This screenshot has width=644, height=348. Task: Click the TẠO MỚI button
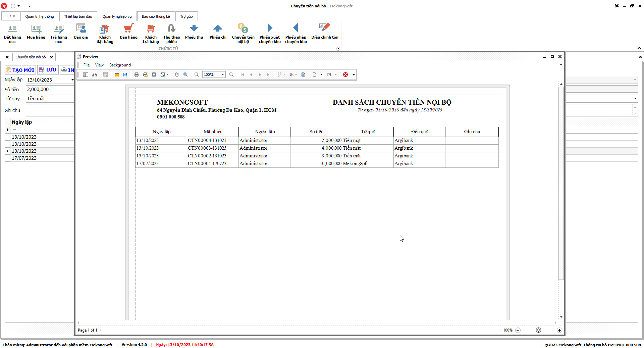(20, 70)
